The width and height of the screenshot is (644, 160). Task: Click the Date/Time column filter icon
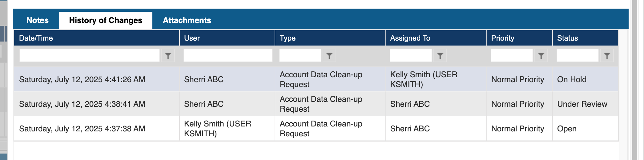[168, 56]
